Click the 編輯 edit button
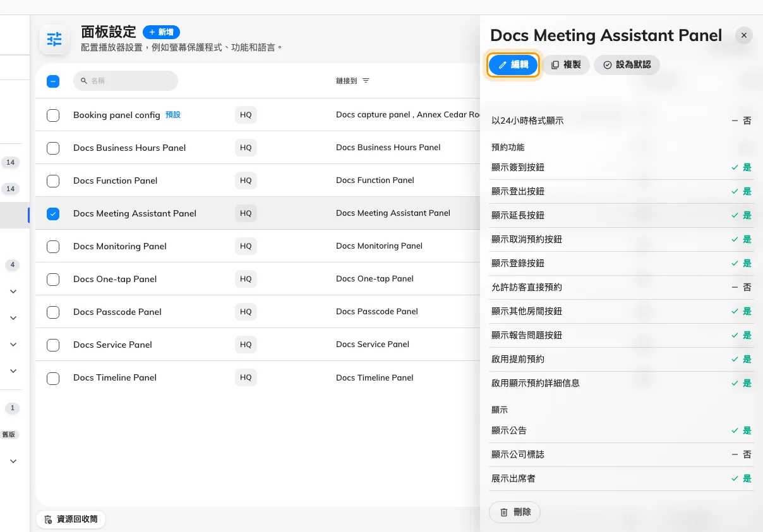 [513, 64]
